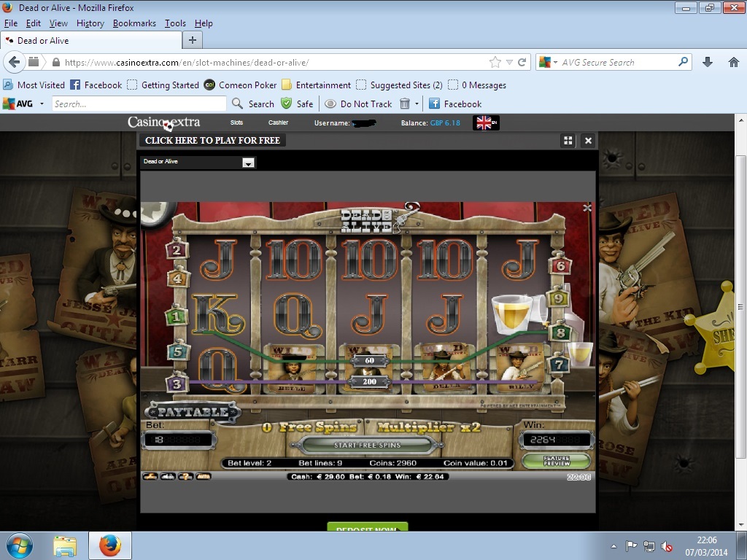Open the Auto play button in game bar
The image size is (747, 560).
[203, 476]
